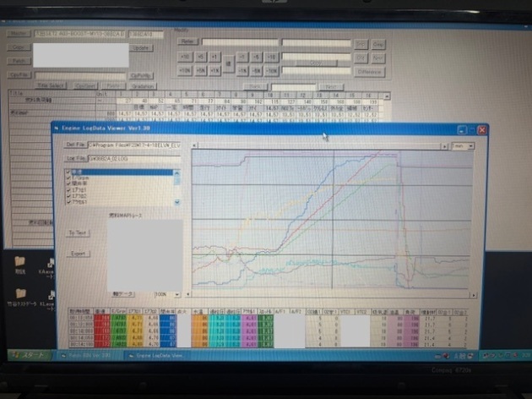Click the Def File button
This screenshot has height=399, width=532.
78,145
